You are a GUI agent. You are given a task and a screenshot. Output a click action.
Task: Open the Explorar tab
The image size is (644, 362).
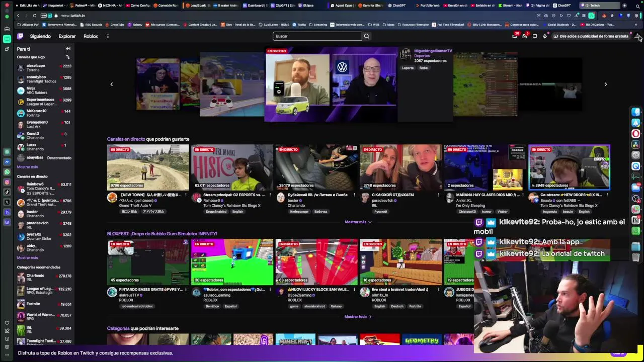[x=67, y=36]
